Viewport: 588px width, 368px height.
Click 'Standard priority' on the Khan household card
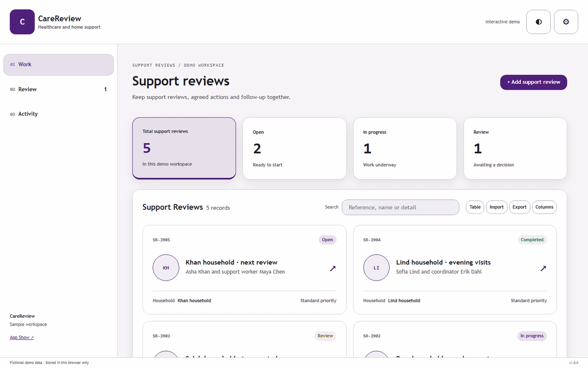point(318,301)
